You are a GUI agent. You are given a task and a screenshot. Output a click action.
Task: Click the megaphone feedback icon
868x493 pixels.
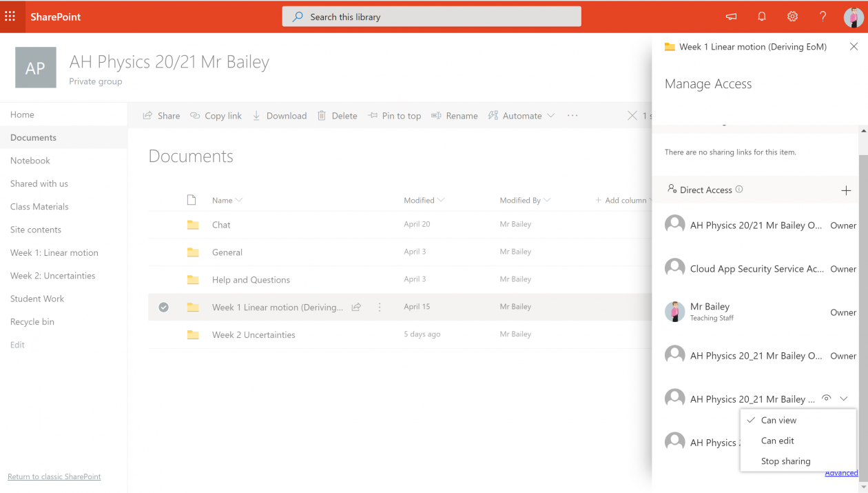pyautogui.click(x=731, y=17)
